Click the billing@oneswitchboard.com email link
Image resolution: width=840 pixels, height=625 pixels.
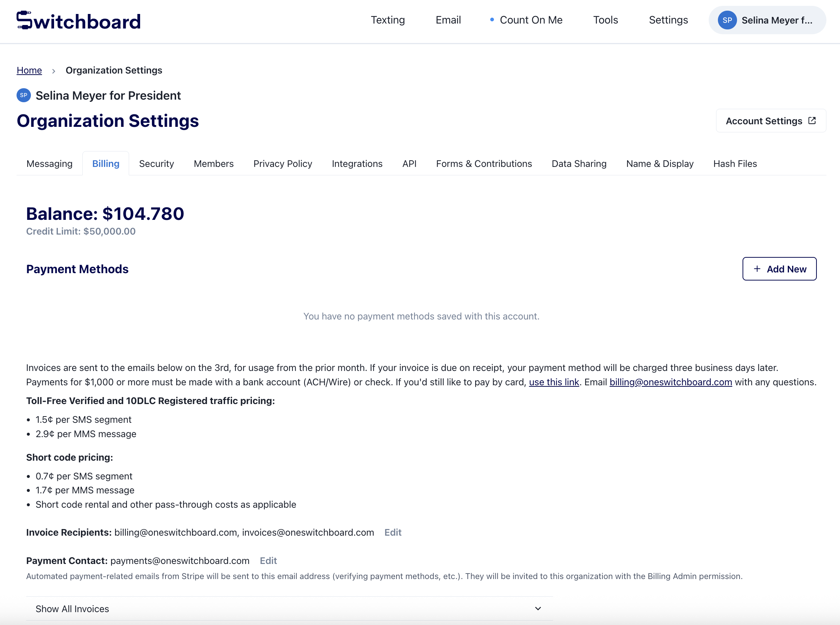tap(671, 382)
